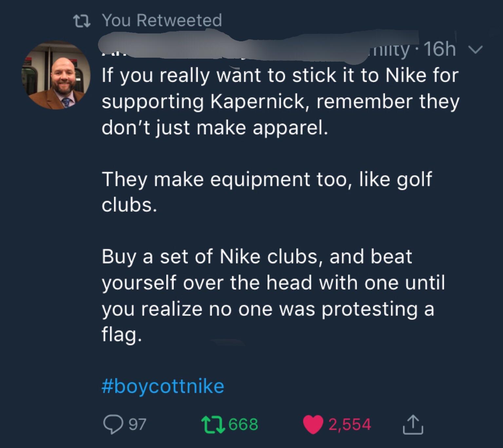Open the 16h timestamp link
The width and height of the screenshot is (503, 448).
click(439, 50)
